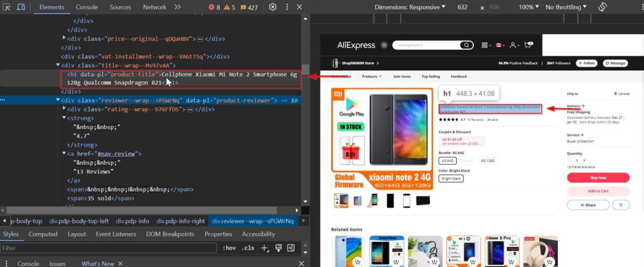This screenshot has height=267, width=644.
Task: Open the Computed styles tab
Action: (x=43, y=234)
